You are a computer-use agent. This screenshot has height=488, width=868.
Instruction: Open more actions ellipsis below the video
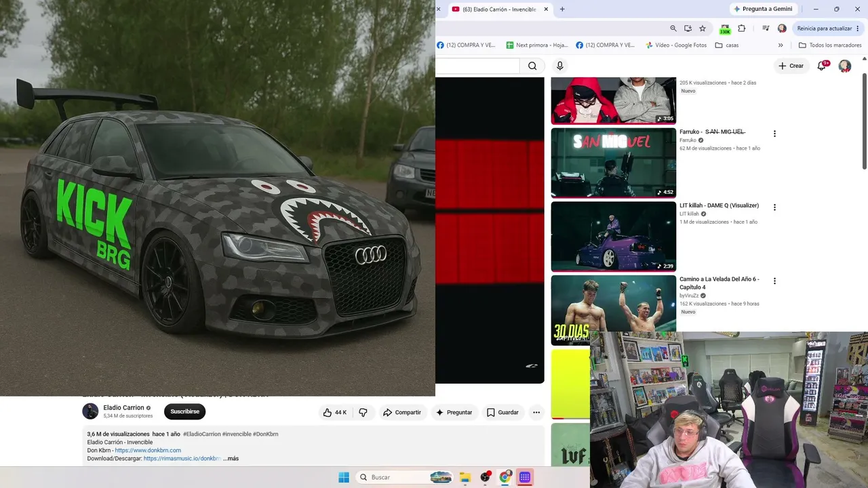(536, 412)
